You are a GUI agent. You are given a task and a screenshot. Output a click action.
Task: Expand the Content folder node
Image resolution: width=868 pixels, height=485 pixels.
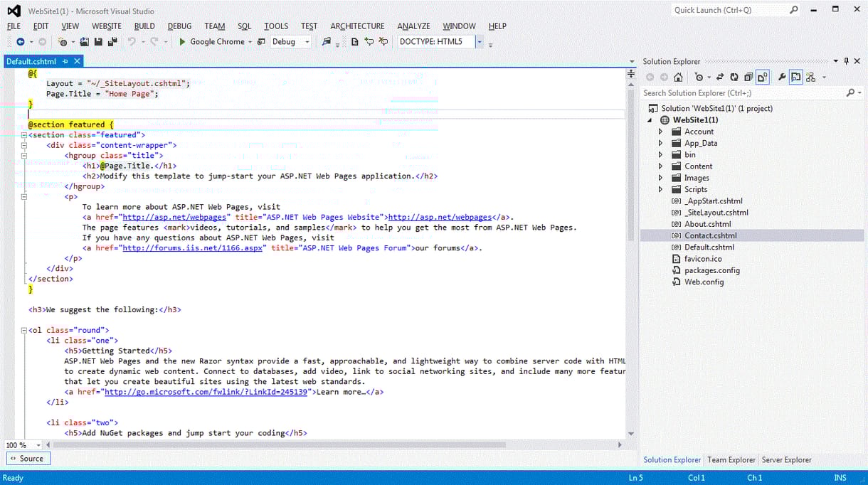[x=660, y=166]
